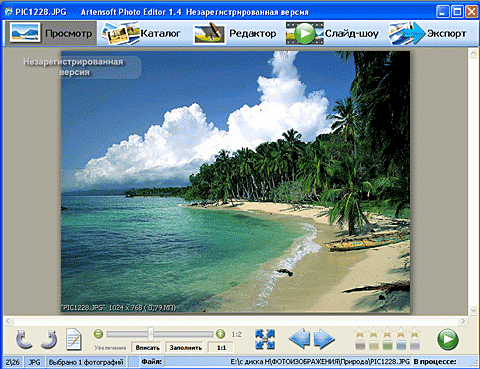
Task: Toggle full screen with blue arrows icon
Action: pos(265,339)
